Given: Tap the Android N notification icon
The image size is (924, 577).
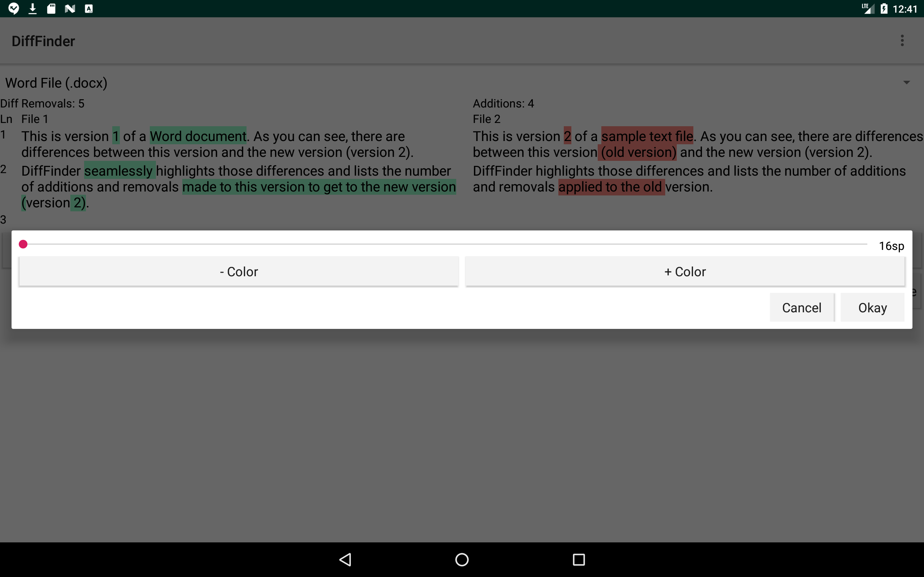Looking at the screenshot, I should (70, 8).
